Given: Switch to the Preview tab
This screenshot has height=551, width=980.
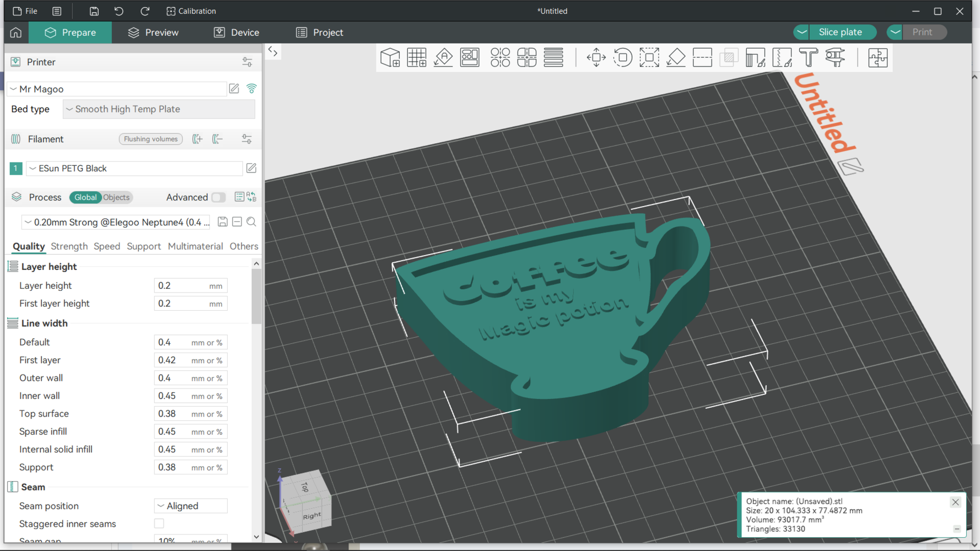Looking at the screenshot, I should (x=153, y=33).
